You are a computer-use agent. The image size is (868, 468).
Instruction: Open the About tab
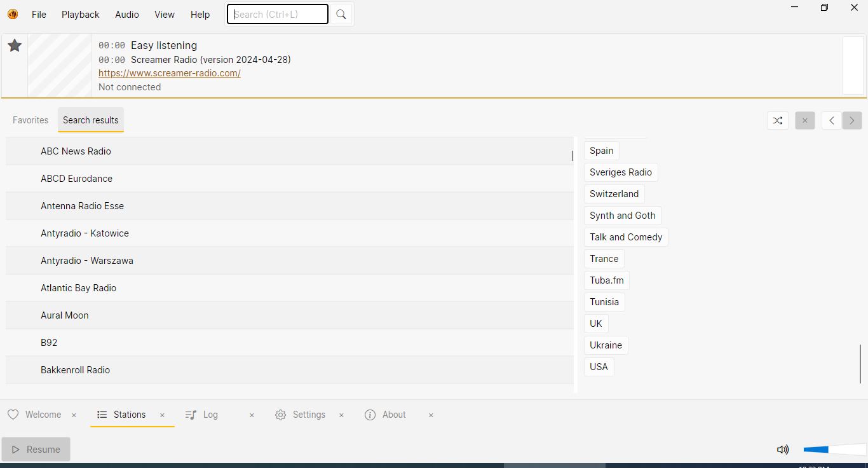pos(394,415)
